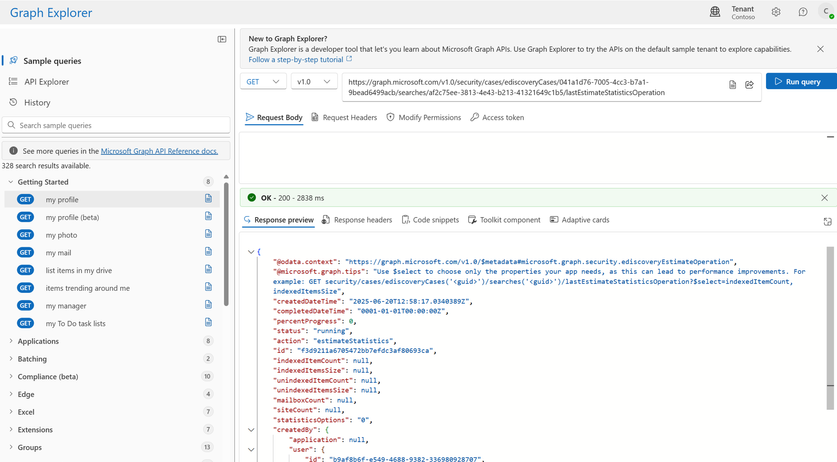Click the share query icon
The height and width of the screenshot is (462, 837).
tap(749, 85)
